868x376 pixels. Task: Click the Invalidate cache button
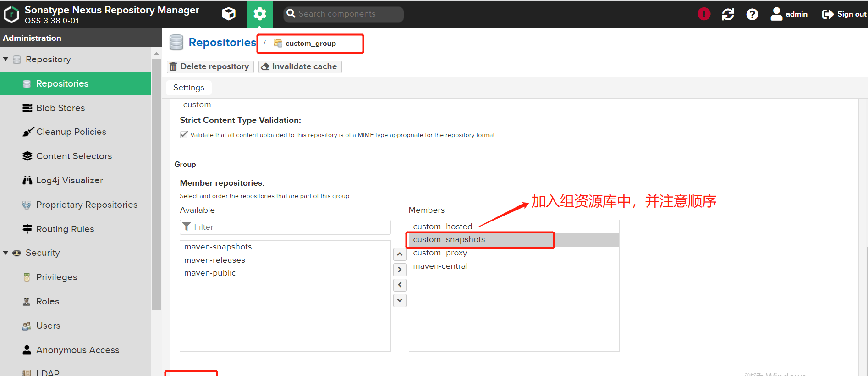pos(300,67)
